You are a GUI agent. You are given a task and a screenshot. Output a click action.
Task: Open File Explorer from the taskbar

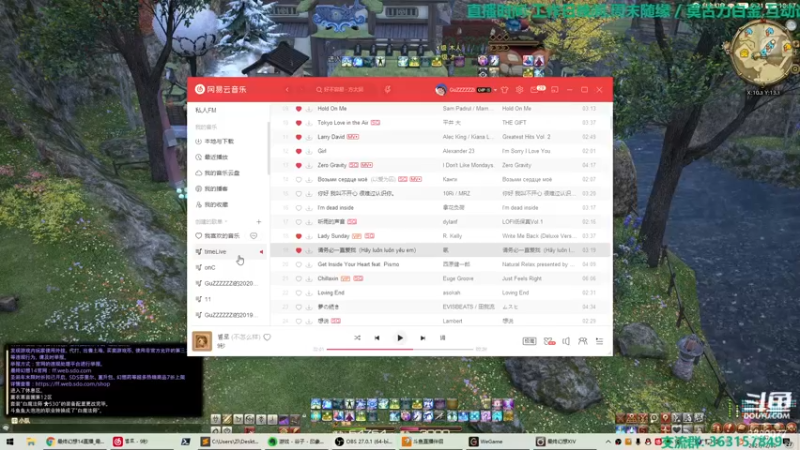pyautogui.click(x=31, y=442)
